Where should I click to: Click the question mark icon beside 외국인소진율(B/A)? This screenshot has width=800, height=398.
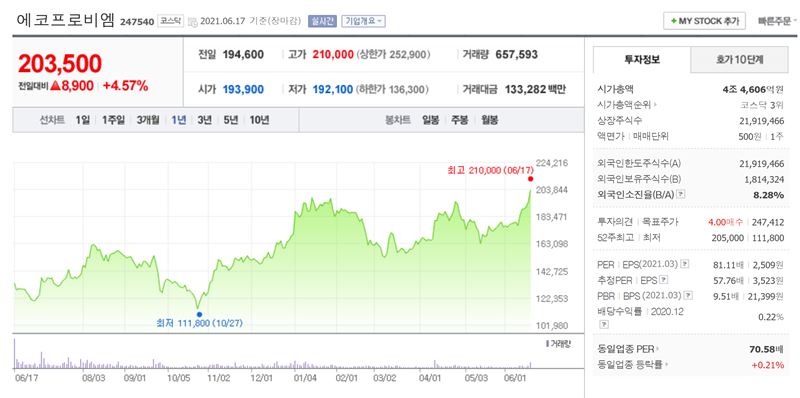point(681,194)
